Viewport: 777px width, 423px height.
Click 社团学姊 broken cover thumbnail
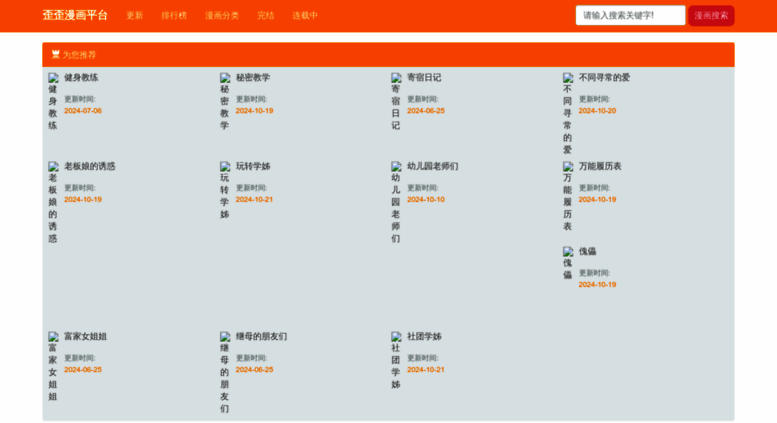pyautogui.click(x=396, y=361)
